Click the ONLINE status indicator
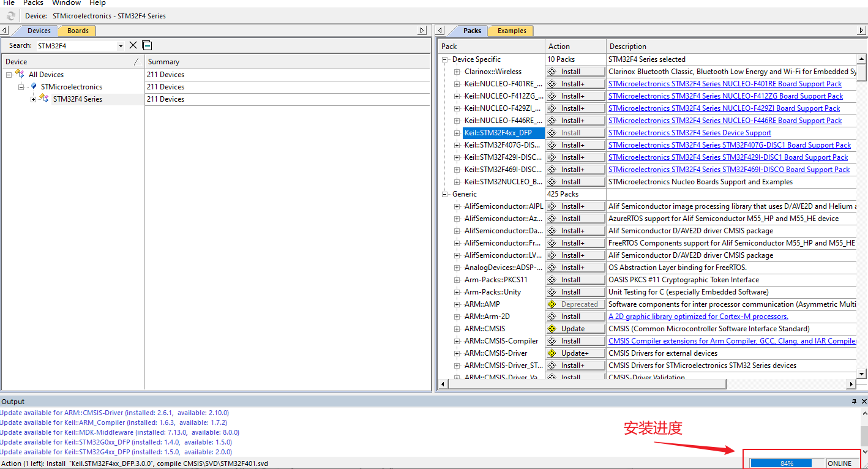The height and width of the screenshot is (469, 868). (839, 463)
